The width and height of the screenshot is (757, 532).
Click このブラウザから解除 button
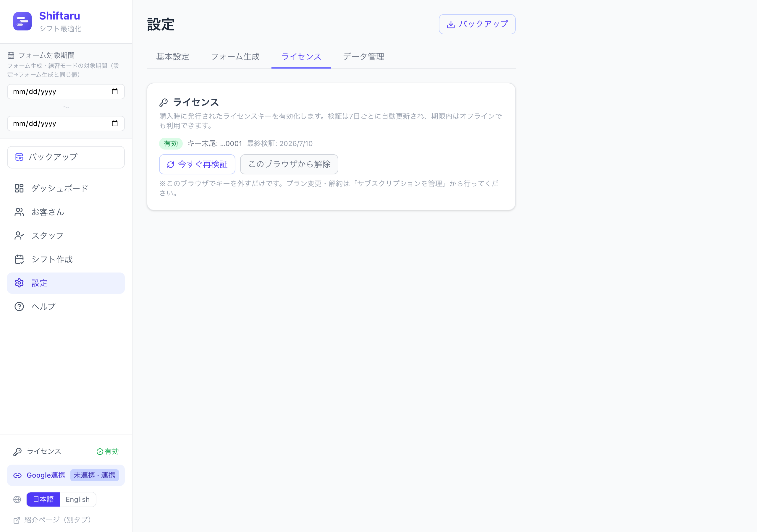pyautogui.click(x=289, y=165)
